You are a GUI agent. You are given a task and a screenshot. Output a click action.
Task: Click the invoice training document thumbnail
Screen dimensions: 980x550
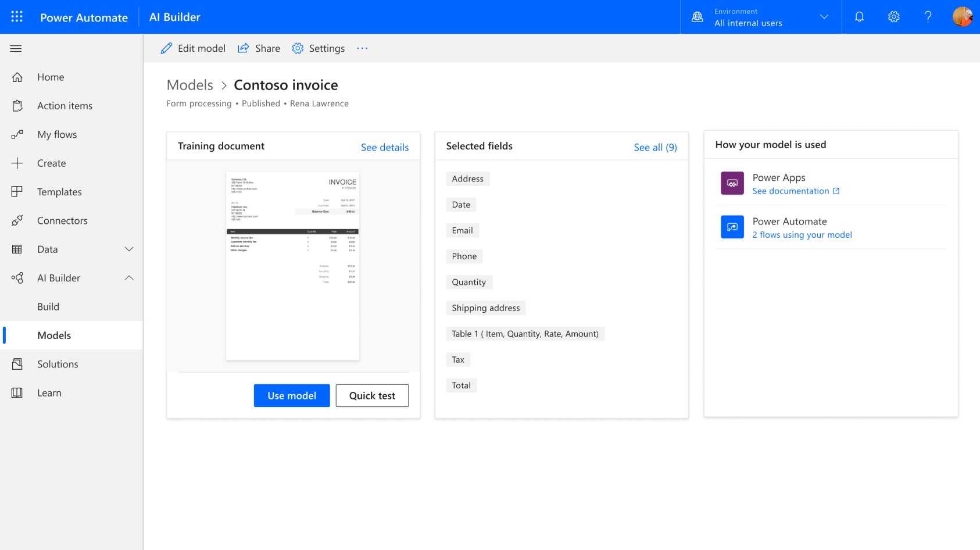292,266
